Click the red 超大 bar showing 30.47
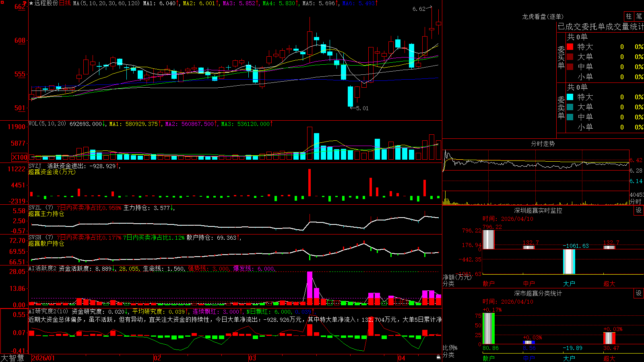This screenshot has width=644, height=362. coord(609,338)
